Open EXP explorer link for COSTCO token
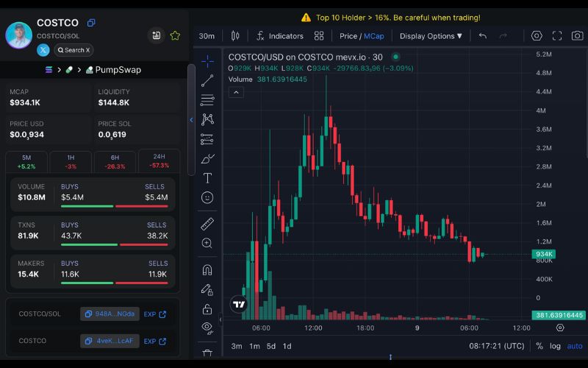588x368 pixels. tap(155, 342)
